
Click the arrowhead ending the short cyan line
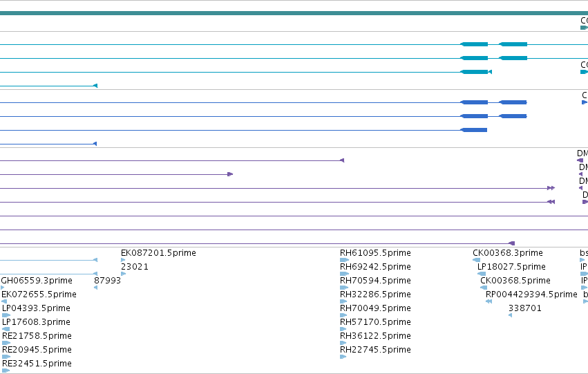tap(95, 86)
